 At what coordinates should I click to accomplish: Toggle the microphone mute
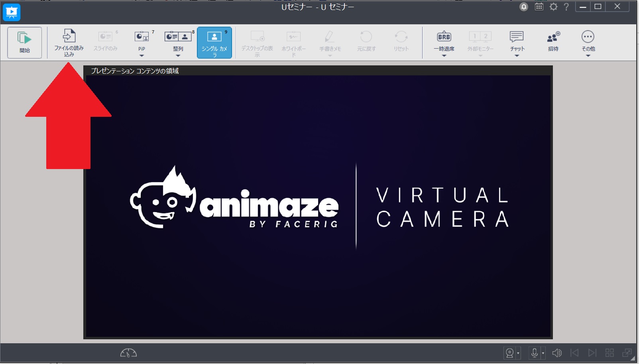(535, 353)
